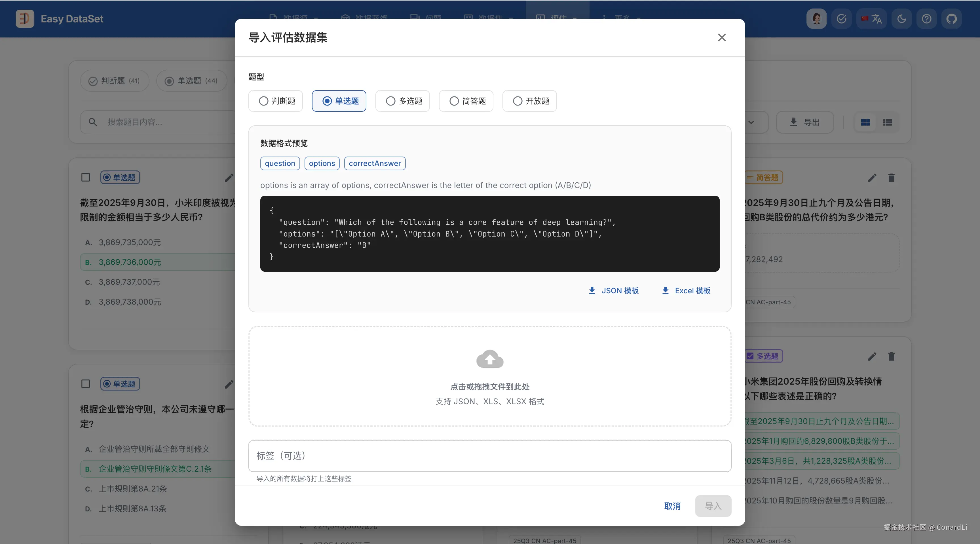Check the first 单选题 card checkbox
Viewport: 980px width, 544px height.
click(86, 177)
